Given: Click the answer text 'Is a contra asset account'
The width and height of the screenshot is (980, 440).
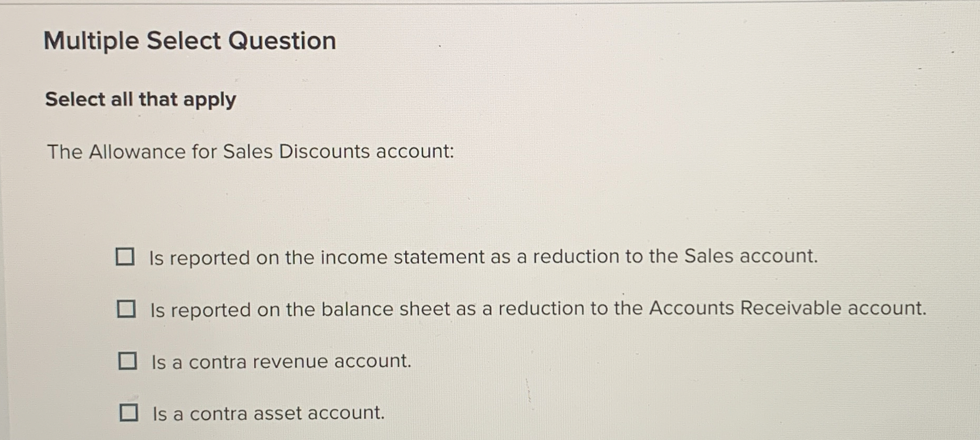Looking at the screenshot, I should 267,414.
